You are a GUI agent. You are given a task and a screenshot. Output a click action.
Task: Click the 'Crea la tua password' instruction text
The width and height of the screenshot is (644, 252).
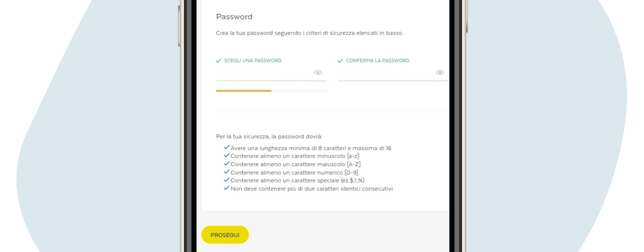[309, 33]
